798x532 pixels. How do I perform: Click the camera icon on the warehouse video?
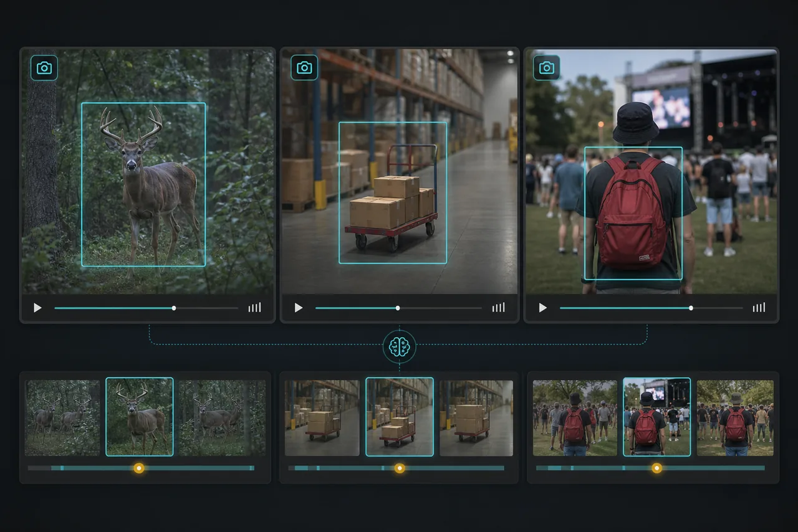(x=304, y=68)
